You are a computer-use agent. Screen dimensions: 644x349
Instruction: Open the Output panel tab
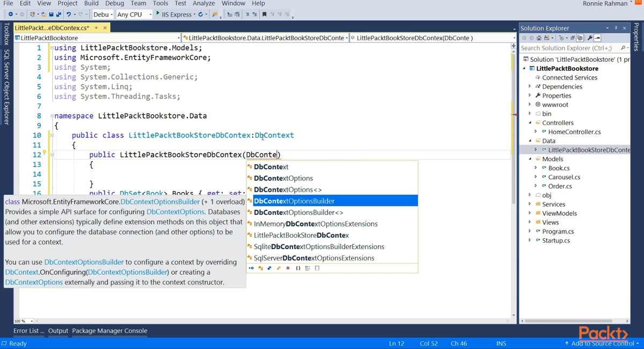pyautogui.click(x=58, y=331)
